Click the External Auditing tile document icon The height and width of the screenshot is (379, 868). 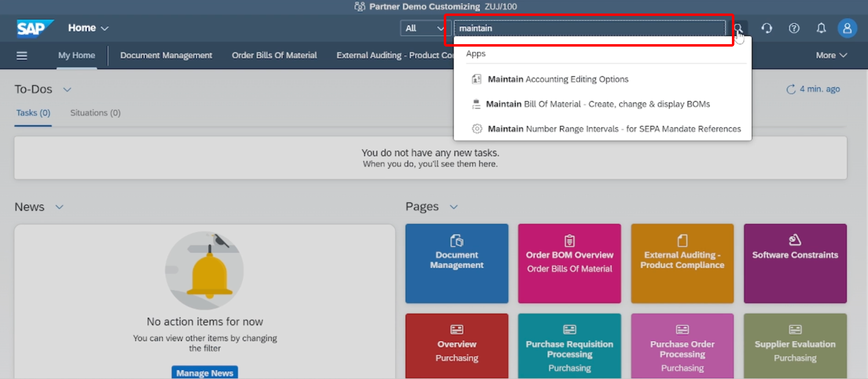pyautogui.click(x=682, y=241)
